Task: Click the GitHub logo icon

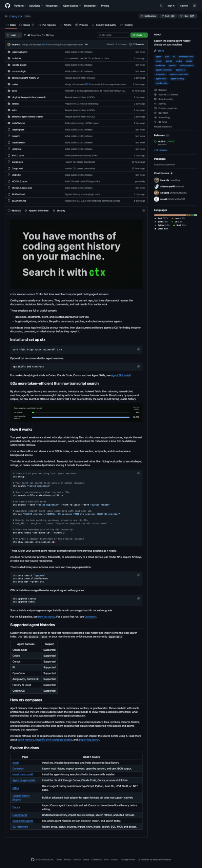Action: click(x=7, y=6)
